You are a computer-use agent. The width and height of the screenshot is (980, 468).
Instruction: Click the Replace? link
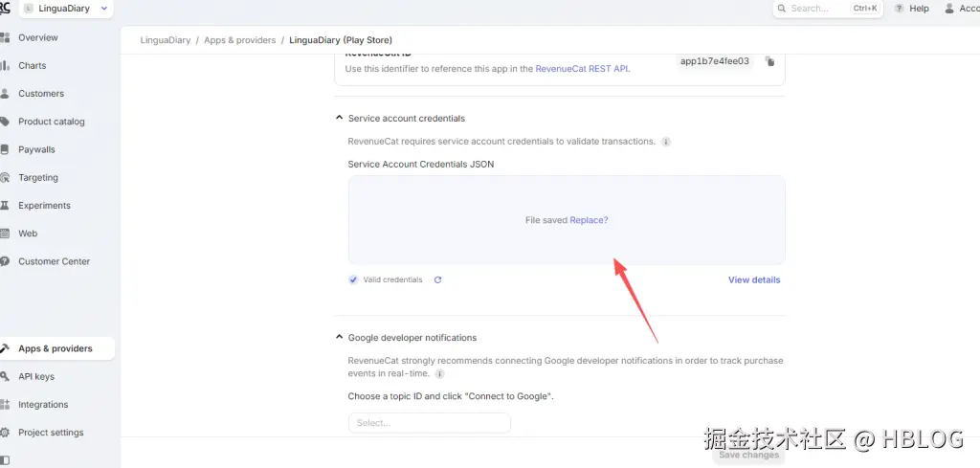[589, 220]
